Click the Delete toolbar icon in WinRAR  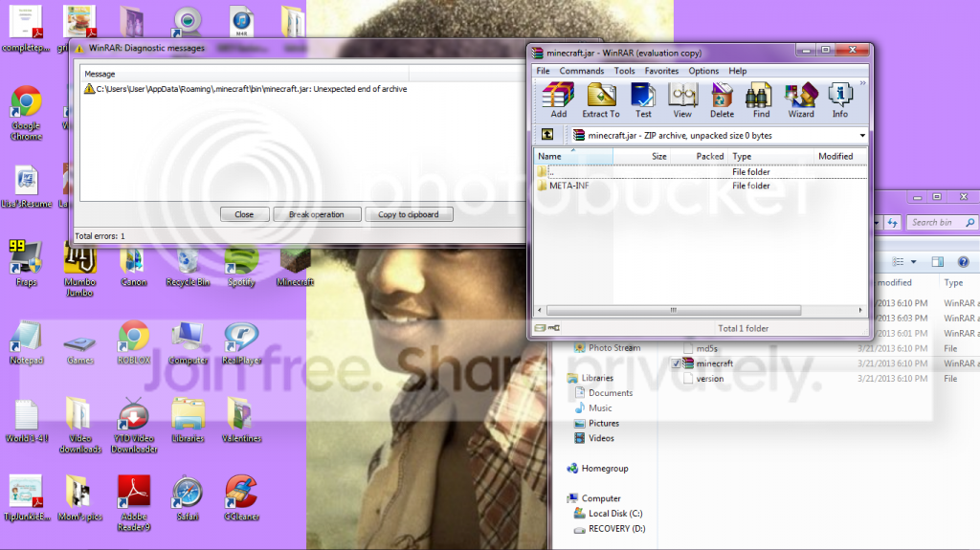point(723,99)
